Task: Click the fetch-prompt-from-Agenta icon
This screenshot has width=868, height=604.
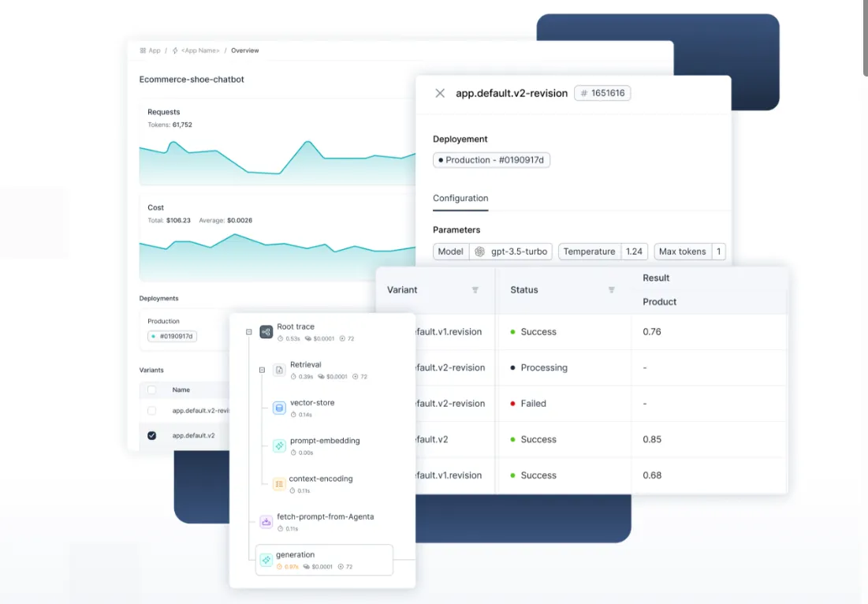Action: coord(266,521)
